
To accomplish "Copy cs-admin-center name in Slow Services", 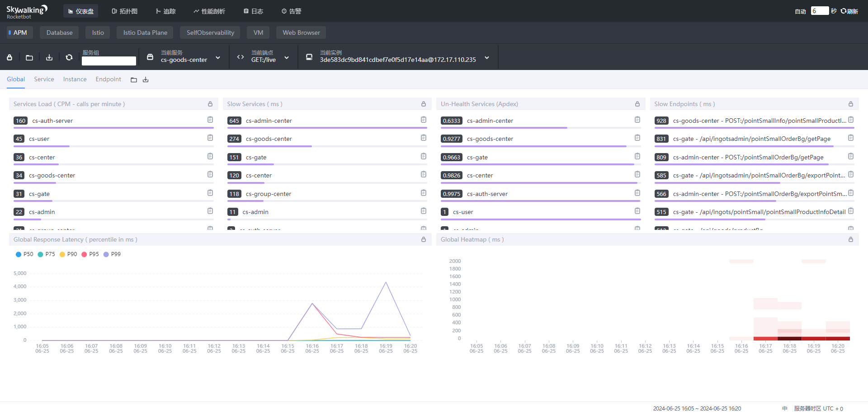I will pyautogui.click(x=424, y=120).
